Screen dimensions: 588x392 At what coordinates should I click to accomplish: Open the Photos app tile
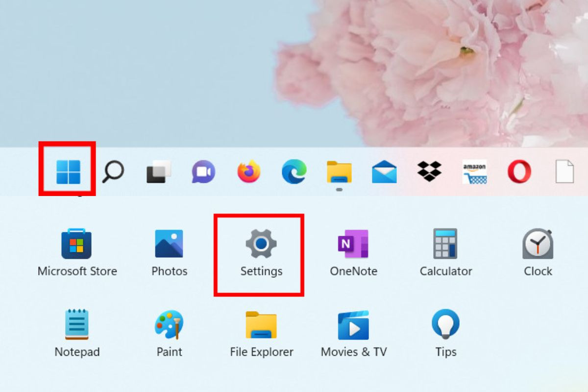click(169, 253)
